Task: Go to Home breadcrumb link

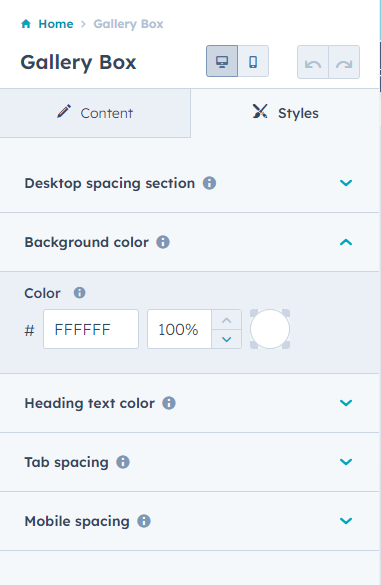Action: (56, 24)
